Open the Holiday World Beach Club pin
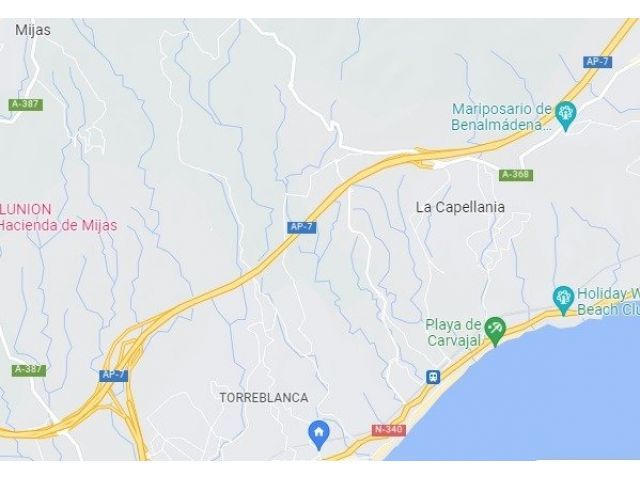 pos(563,300)
